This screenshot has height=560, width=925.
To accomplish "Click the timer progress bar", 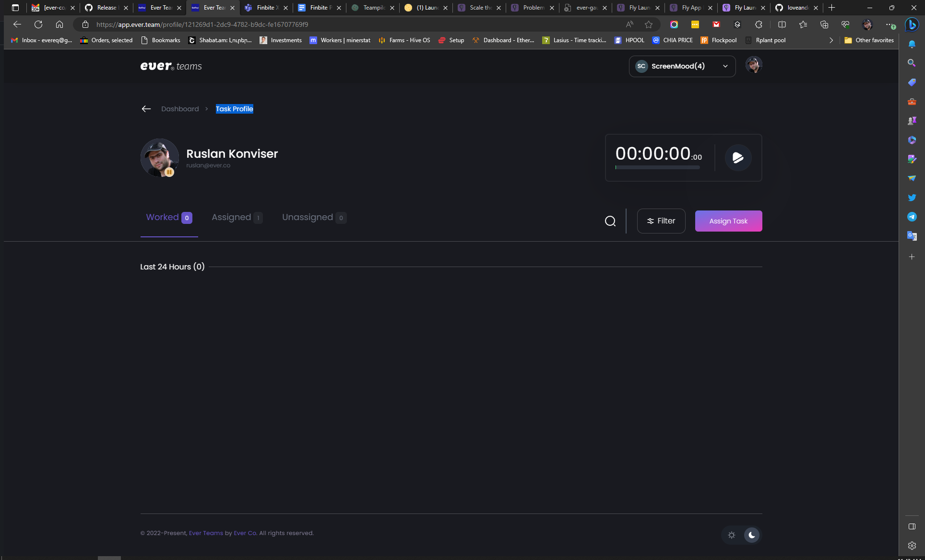I will (x=657, y=167).
